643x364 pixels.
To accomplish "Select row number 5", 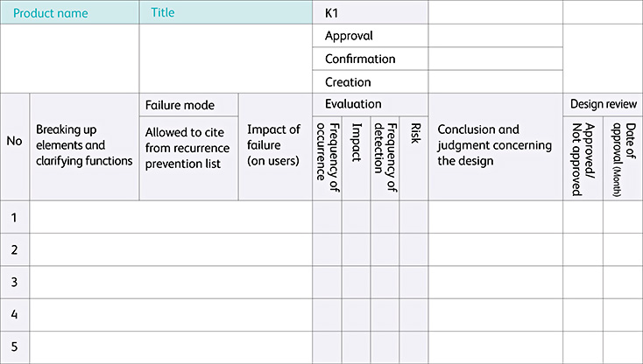I will coord(15,346).
